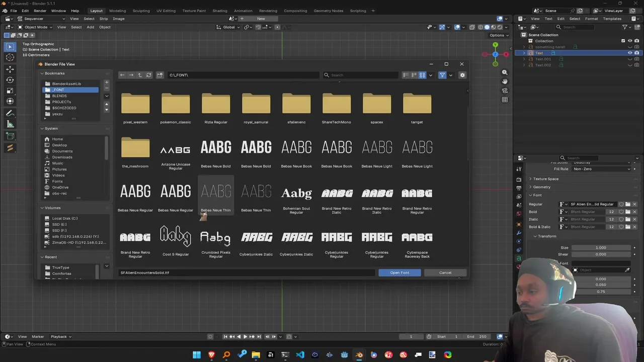644x362 pixels.
Task: Switch to Geometry Nodes workspace tab
Action: 329,11
